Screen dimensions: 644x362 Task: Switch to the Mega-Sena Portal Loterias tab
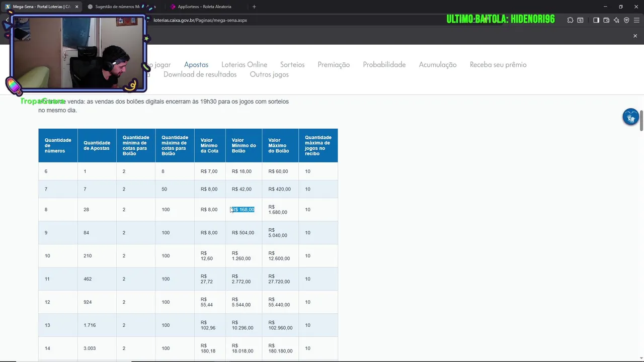pos(42,7)
